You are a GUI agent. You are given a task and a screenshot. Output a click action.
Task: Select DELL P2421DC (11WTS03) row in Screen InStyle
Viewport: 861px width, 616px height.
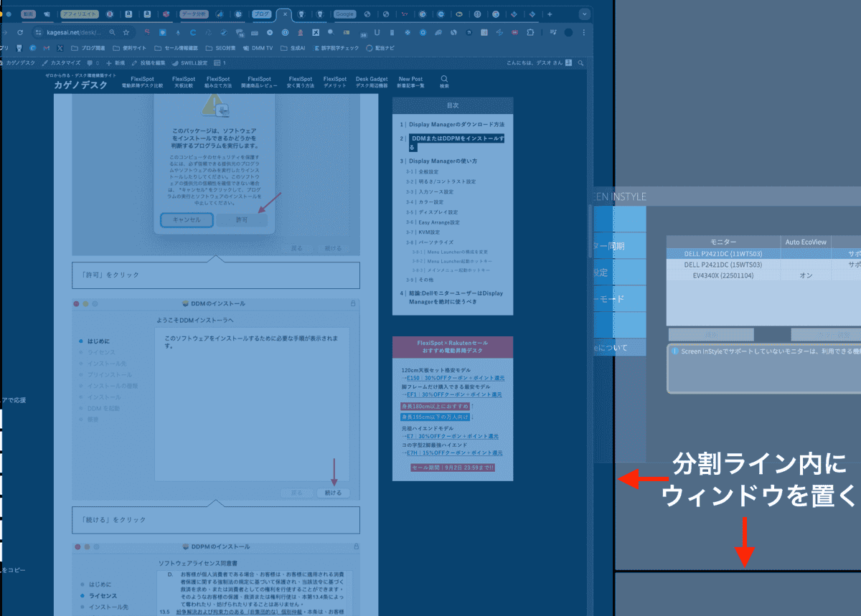point(763,254)
